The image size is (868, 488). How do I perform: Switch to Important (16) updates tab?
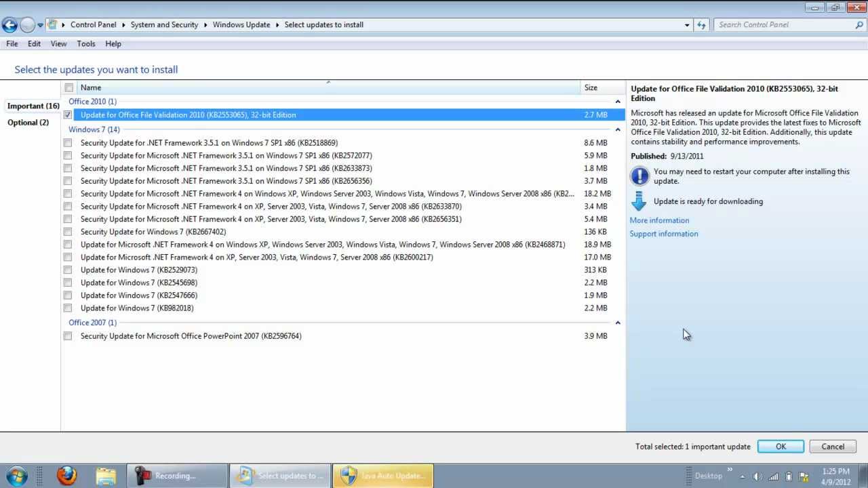(x=33, y=106)
